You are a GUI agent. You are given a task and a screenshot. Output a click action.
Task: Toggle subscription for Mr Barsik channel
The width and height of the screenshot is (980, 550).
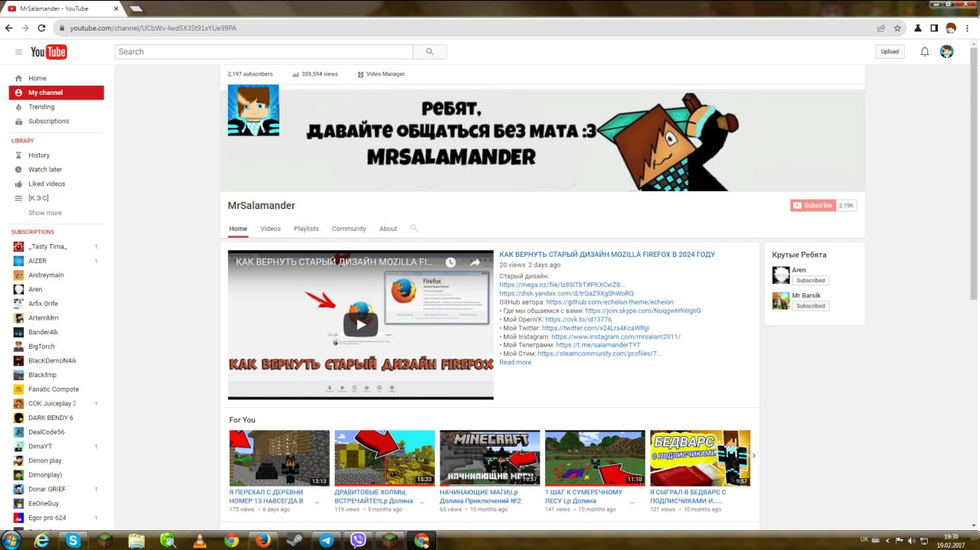point(811,305)
